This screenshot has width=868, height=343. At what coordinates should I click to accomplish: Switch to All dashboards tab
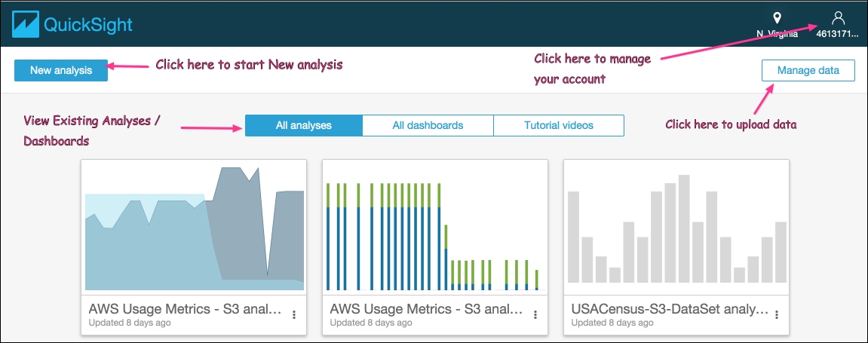pyautogui.click(x=428, y=126)
